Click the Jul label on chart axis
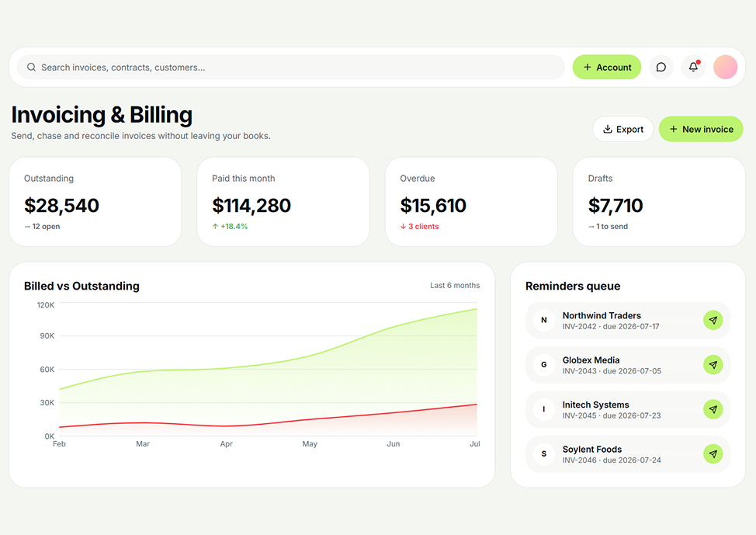 [475, 444]
